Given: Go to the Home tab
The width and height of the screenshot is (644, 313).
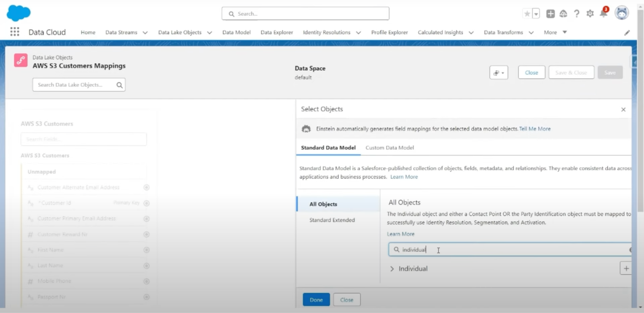Looking at the screenshot, I should 88,32.
